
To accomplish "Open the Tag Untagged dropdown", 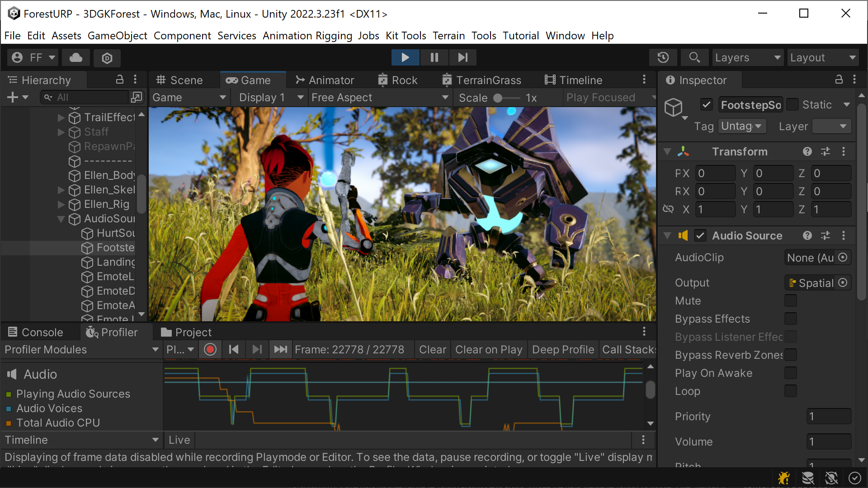I will tap(742, 126).
